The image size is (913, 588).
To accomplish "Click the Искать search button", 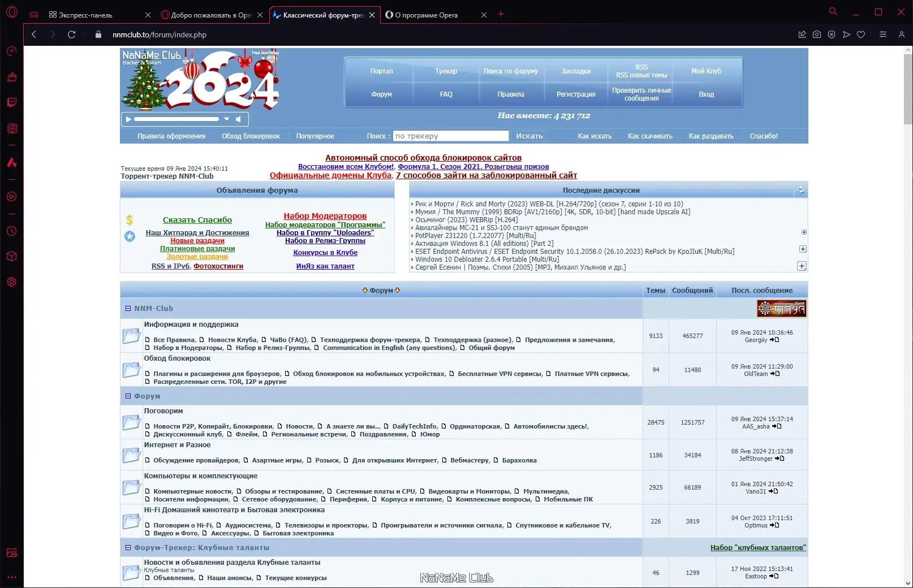I will point(529,136).
